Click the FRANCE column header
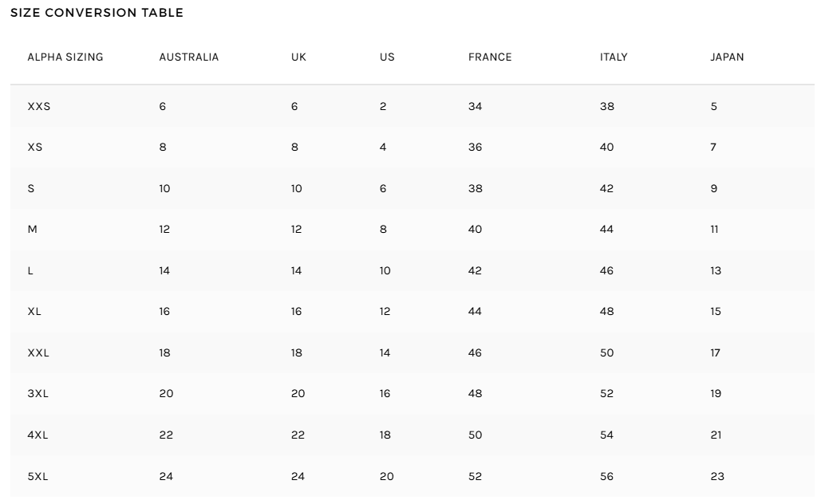Image resolution: width=825 pixels, height=504 pixels. pyautogui.click(x=490, y=57)
